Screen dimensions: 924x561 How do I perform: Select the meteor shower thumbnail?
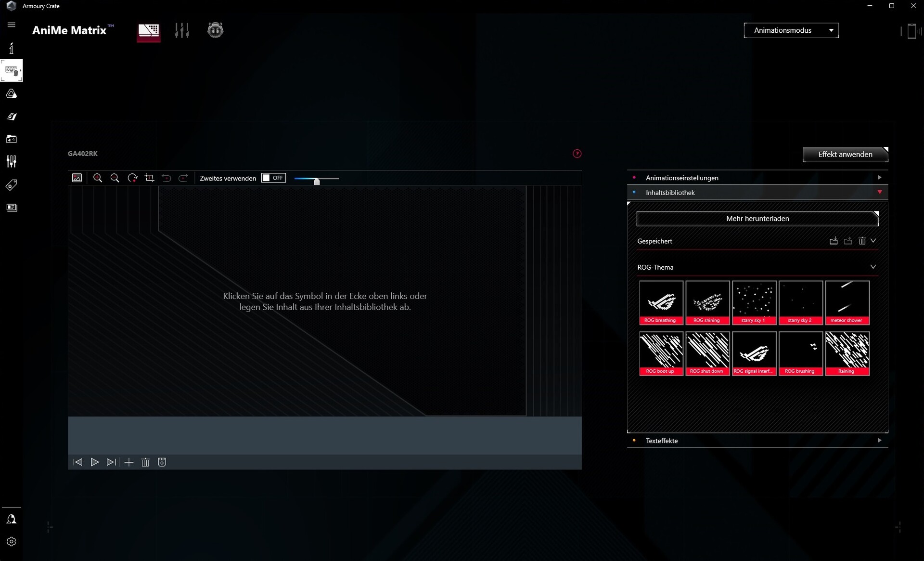click(x=847, y=302)
